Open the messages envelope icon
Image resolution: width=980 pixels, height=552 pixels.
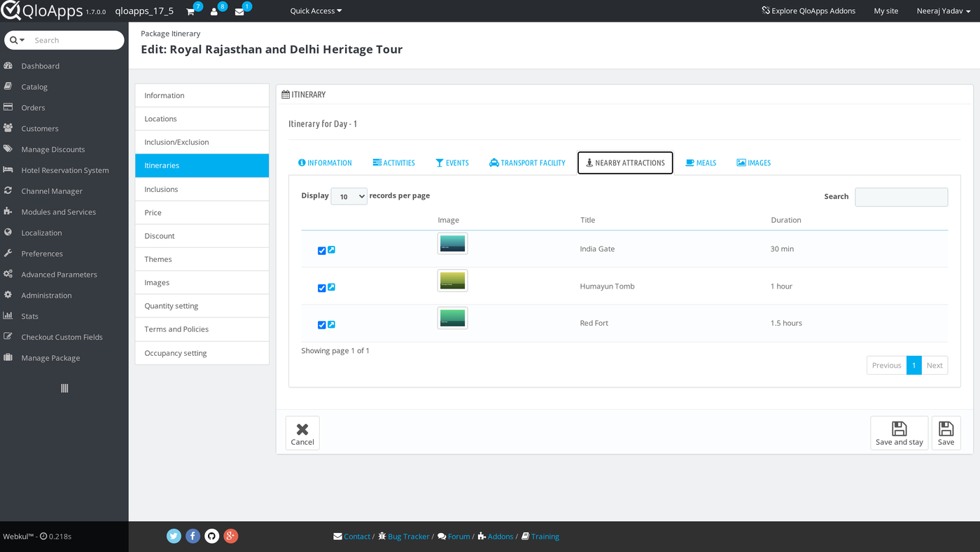(x=239, y=12)
